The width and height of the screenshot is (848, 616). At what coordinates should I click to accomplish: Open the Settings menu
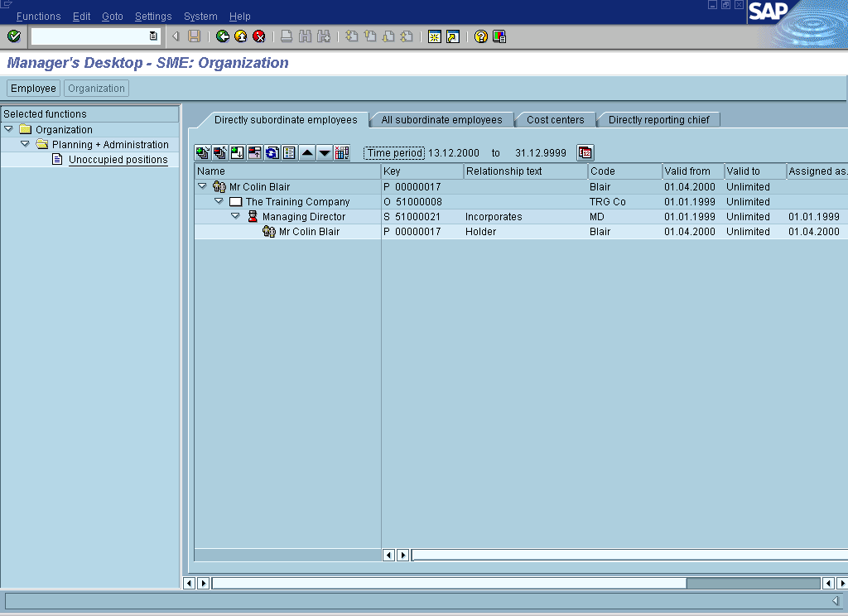(153, 17)
